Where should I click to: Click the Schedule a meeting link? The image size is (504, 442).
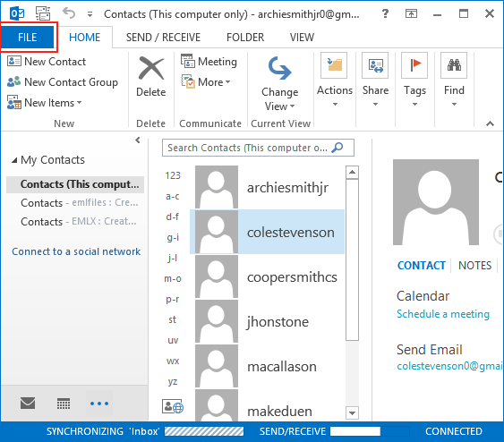point(443,314)
